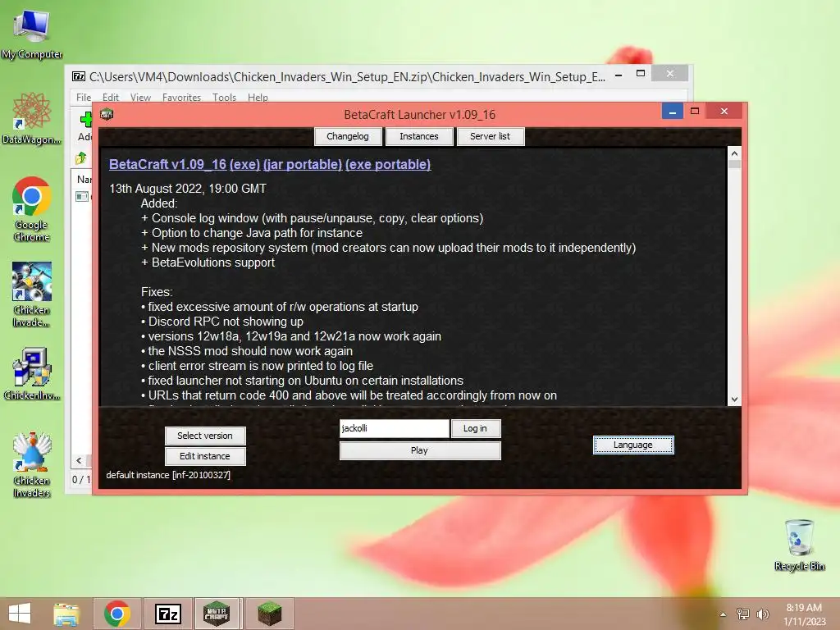
Task: Click the Play button
Action: 420,450
